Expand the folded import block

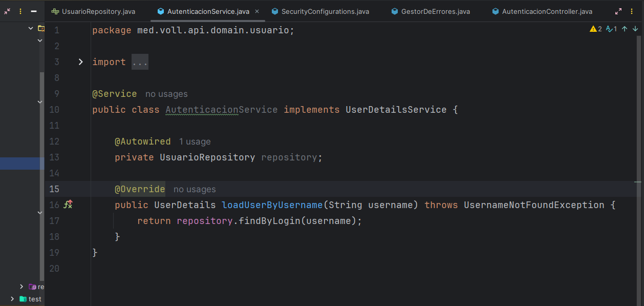point(80,62)
